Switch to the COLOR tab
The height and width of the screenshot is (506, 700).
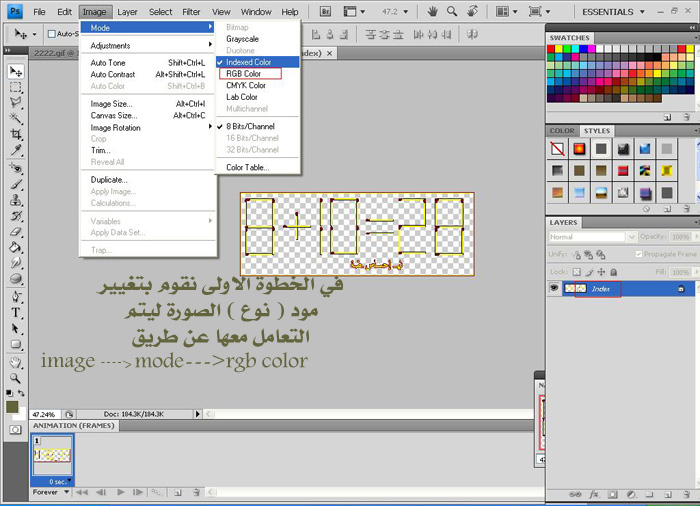click(x=562, y=131)
